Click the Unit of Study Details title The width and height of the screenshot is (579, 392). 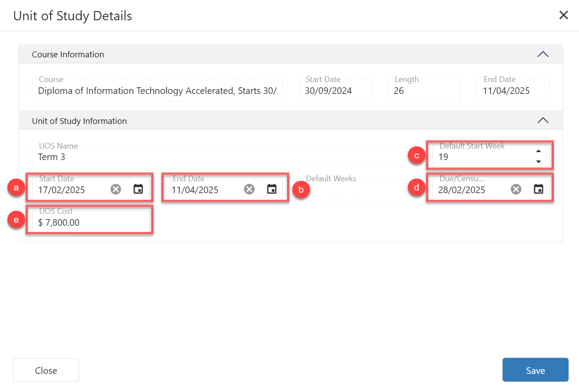pos(73,16)
